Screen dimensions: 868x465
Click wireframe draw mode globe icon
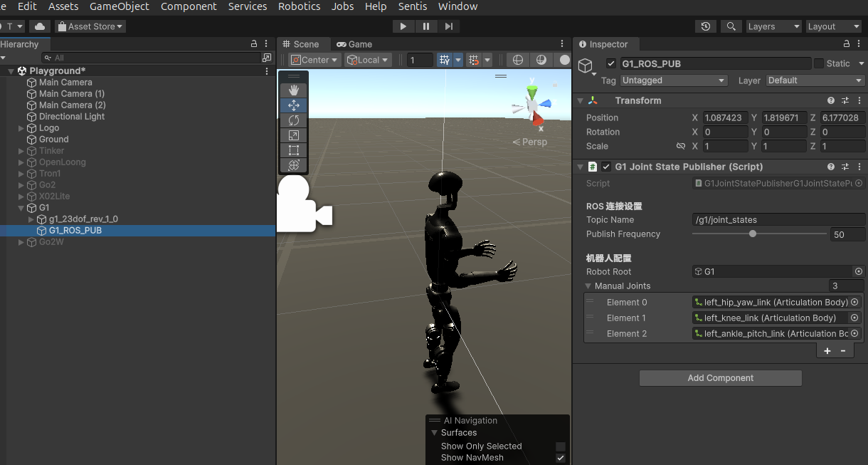point(518,60)
